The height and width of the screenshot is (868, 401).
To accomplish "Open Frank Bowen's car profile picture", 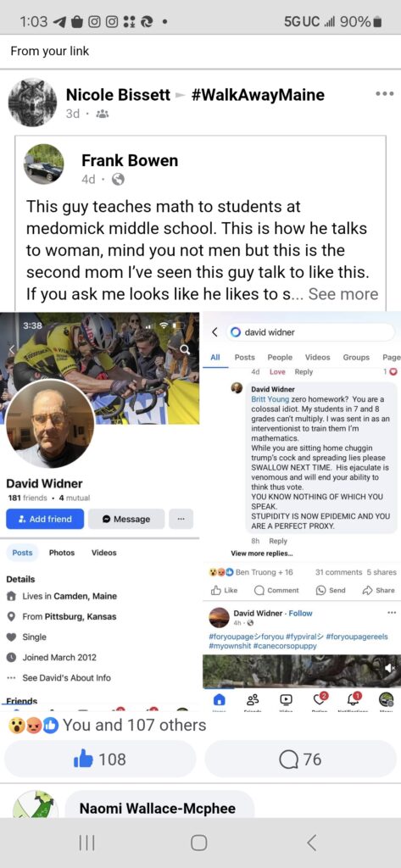I will tap(44, 164).
